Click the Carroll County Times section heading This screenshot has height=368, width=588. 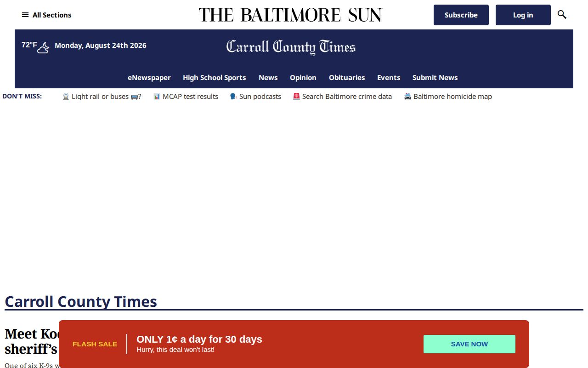coord(81,302)
